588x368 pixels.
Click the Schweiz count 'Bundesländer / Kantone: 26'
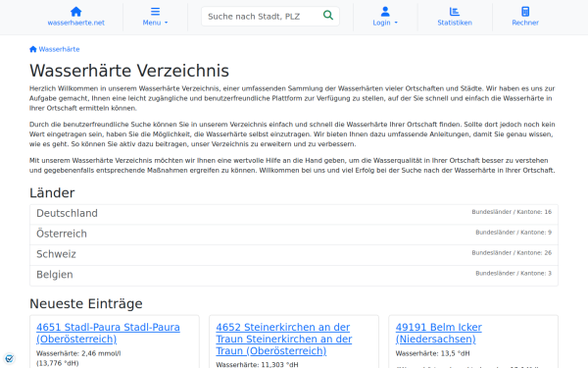click(x=512, y=253)
